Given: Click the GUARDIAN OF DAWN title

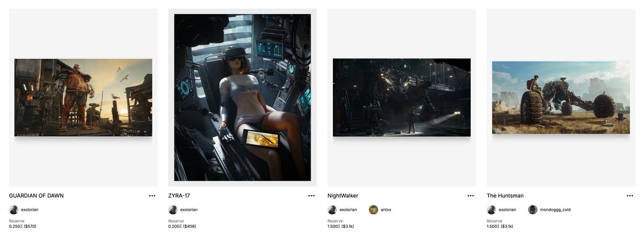Looking at the screenshot, I should coord(36,196).
